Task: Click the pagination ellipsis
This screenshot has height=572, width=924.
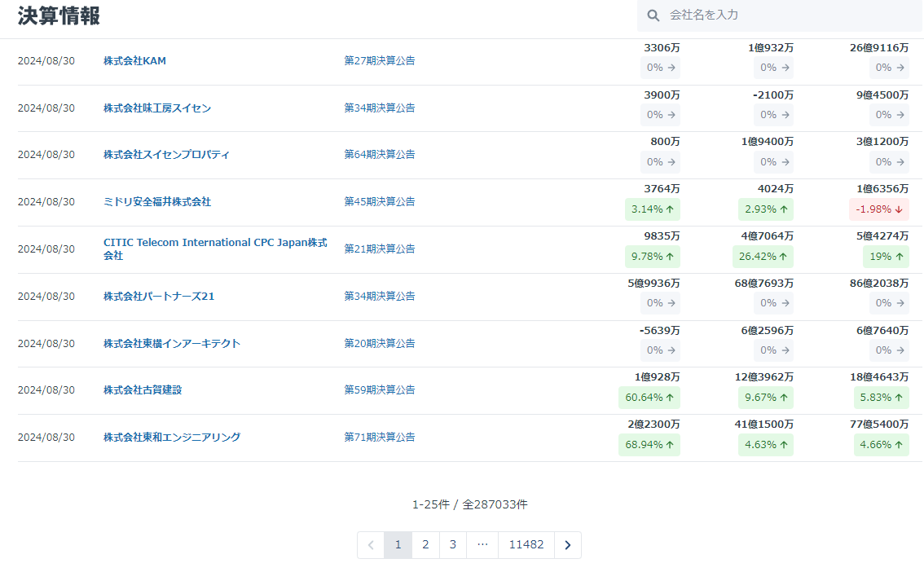Action: 482,545
